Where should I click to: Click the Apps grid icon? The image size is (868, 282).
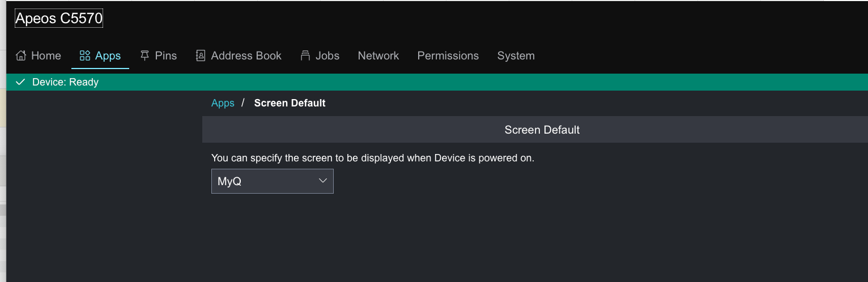[x=85, y=55]
